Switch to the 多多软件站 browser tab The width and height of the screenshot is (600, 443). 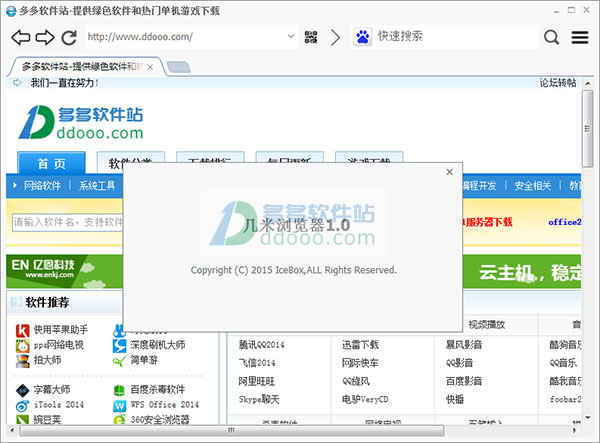(x=82, y=67)
